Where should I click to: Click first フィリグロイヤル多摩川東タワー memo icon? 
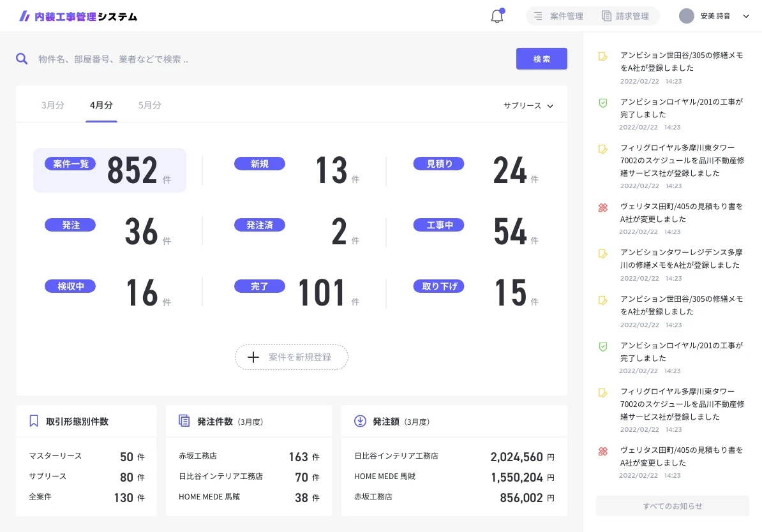602,149
